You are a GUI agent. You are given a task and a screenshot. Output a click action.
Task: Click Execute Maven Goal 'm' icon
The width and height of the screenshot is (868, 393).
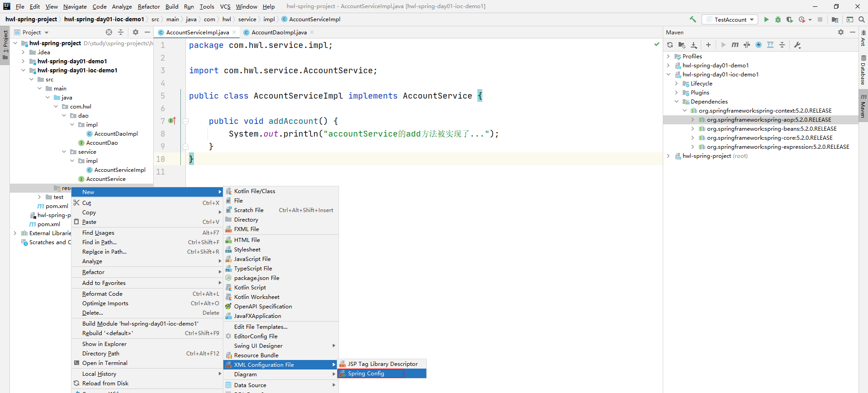[735, 45]
